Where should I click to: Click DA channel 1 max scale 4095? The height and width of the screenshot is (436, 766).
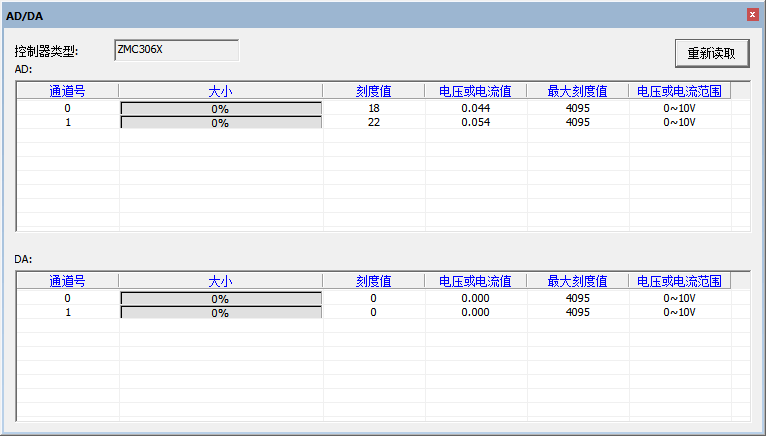click(578, 312)
